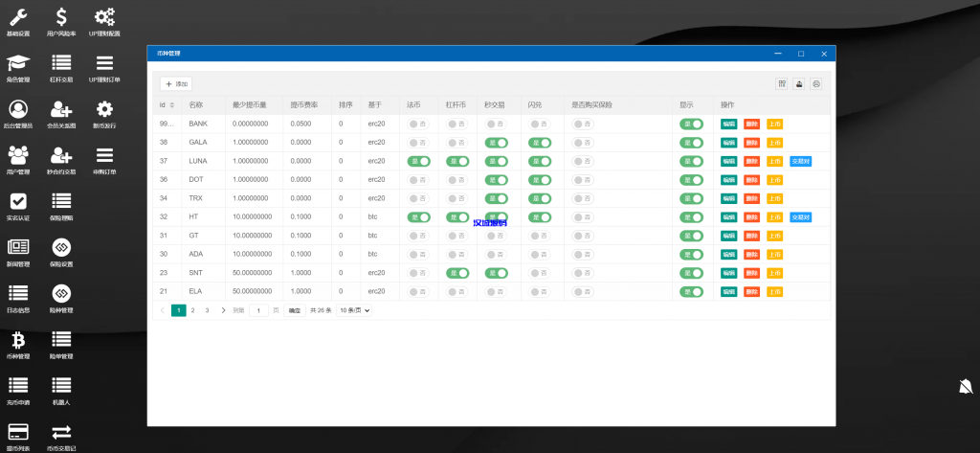The height and width of the screenshot is (453, 980).
Task: Open the 币种管理 bitcoin icon
Action: point(18,340)
